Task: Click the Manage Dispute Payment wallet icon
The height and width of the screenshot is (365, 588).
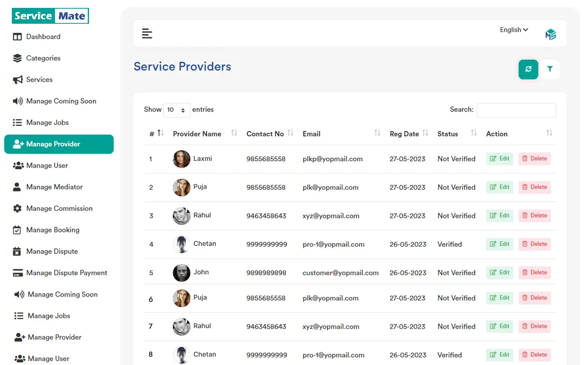Action: click(17, 273)
